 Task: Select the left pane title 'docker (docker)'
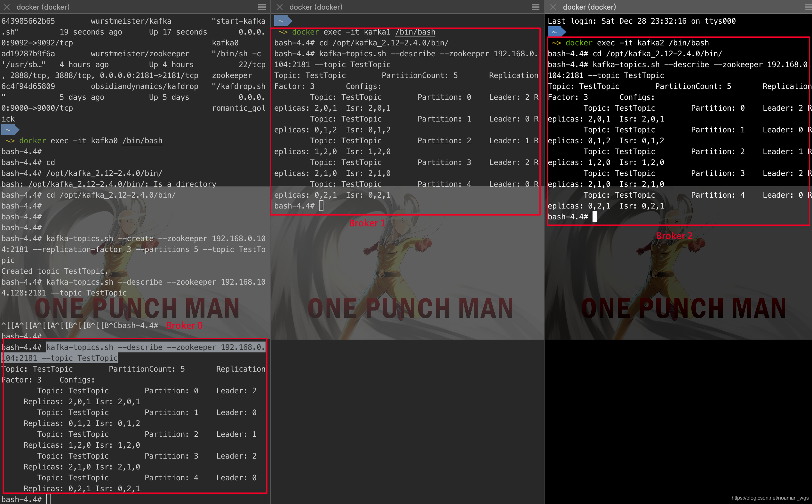coord(43,7)
